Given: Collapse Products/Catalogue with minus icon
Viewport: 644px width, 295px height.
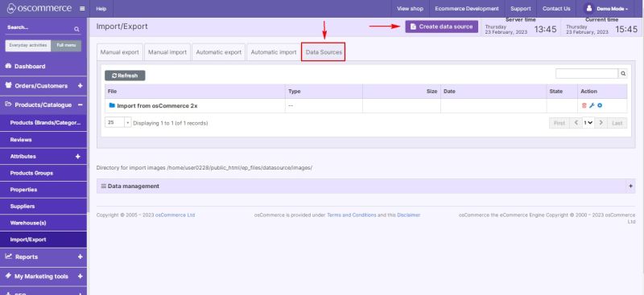Looking at the screenshot, I should (x=80, y=105).
